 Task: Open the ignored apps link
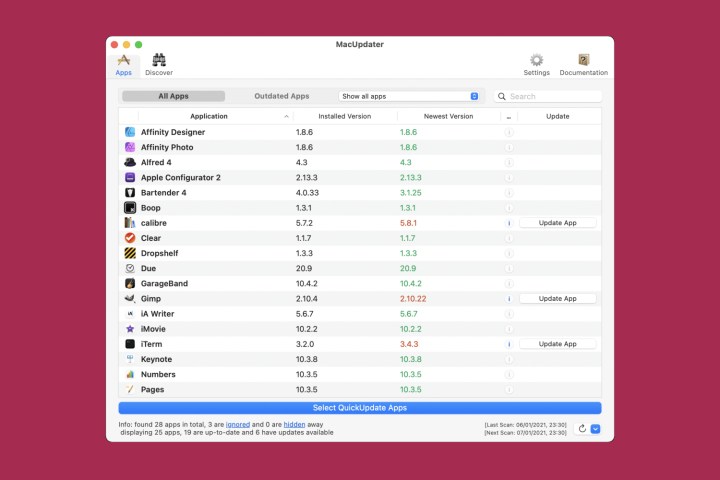pos(237,423)
